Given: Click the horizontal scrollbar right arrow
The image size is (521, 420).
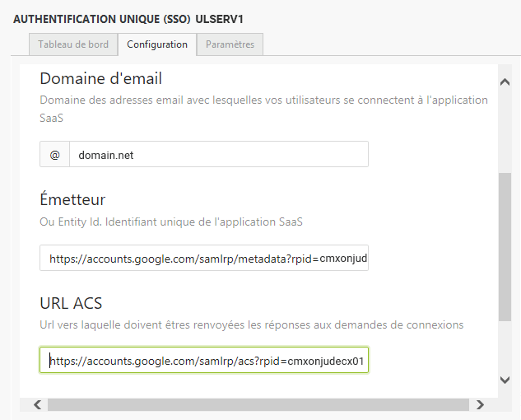Looking at the screenshot, I should 480,404.
